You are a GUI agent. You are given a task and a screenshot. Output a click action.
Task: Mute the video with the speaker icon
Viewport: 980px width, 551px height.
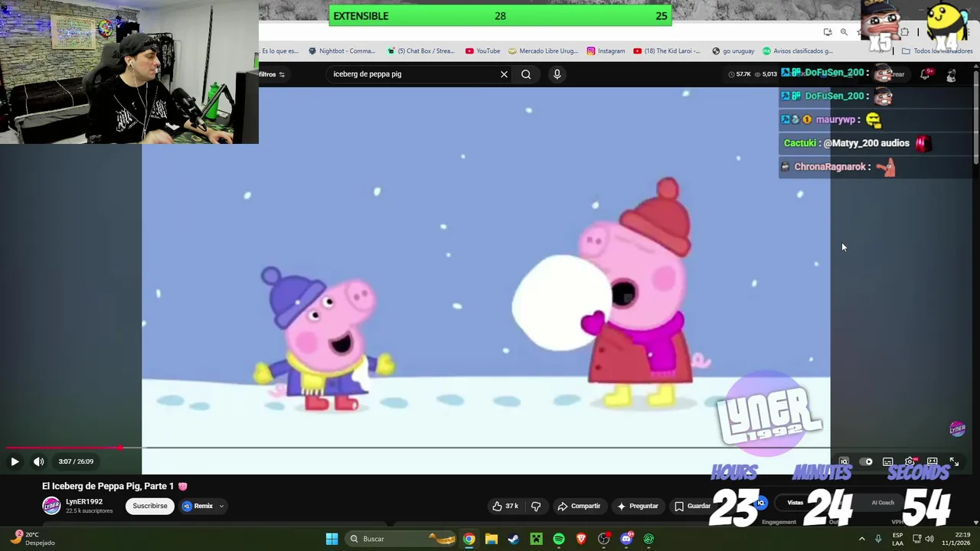click(38, 461)
